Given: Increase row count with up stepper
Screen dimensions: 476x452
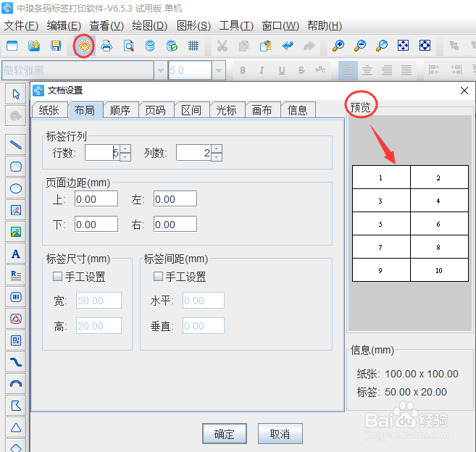Looking at the screenshot, I should tap(125, 148).
